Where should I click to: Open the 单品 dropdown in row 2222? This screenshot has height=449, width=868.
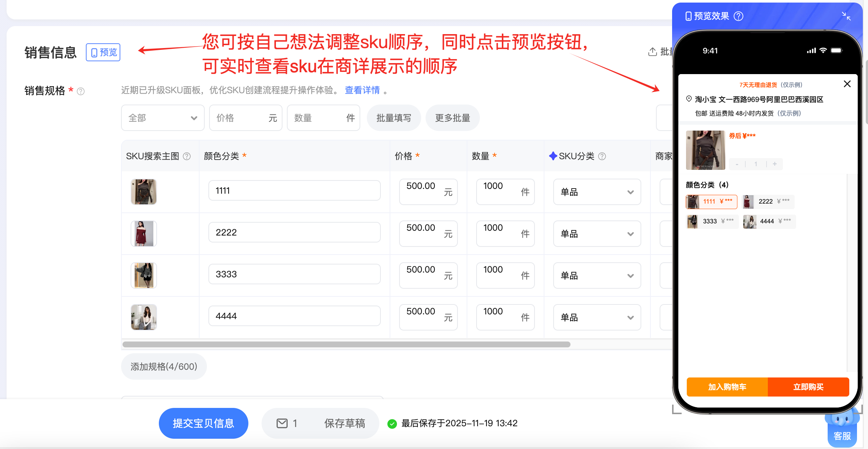[x=597, y=233]
